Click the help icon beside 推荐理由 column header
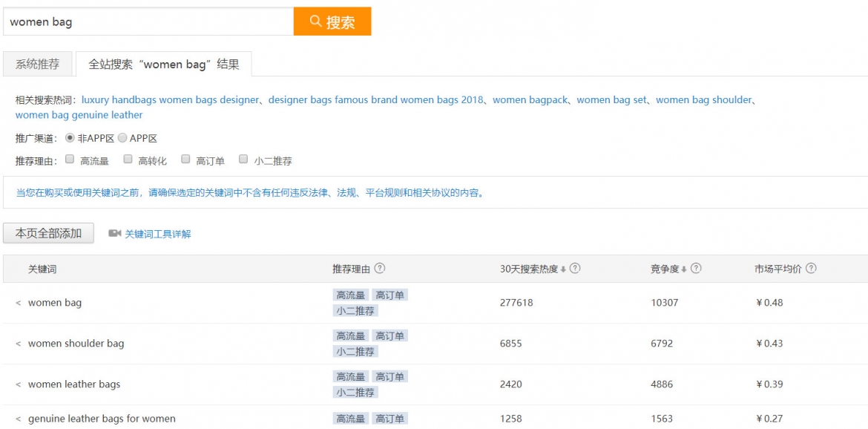 (380, 269)
